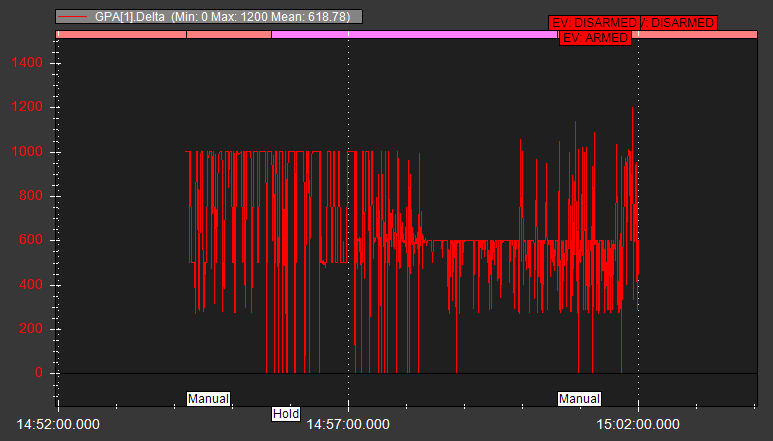This screenshot has width=773, height=441.
Task: Click the 15:02:00.000 time axis label
Action: click(638, 424)
